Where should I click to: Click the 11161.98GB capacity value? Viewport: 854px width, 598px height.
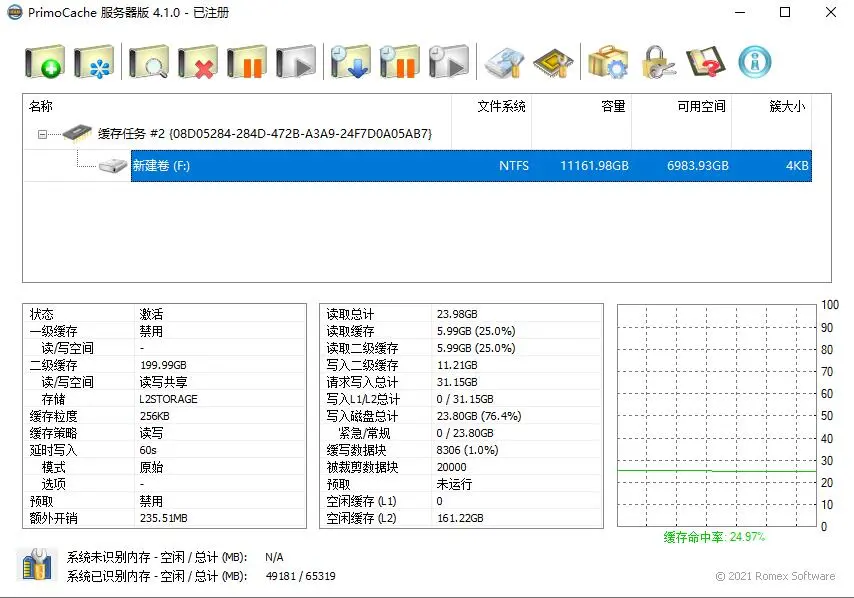594,166
